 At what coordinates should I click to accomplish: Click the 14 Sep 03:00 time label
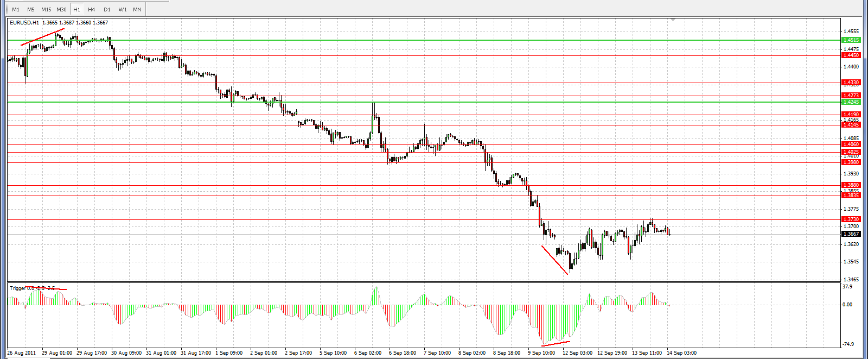point(681,353)
